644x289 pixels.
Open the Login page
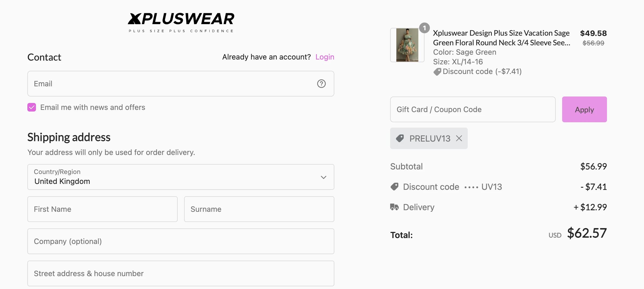(x=325, y=57)
